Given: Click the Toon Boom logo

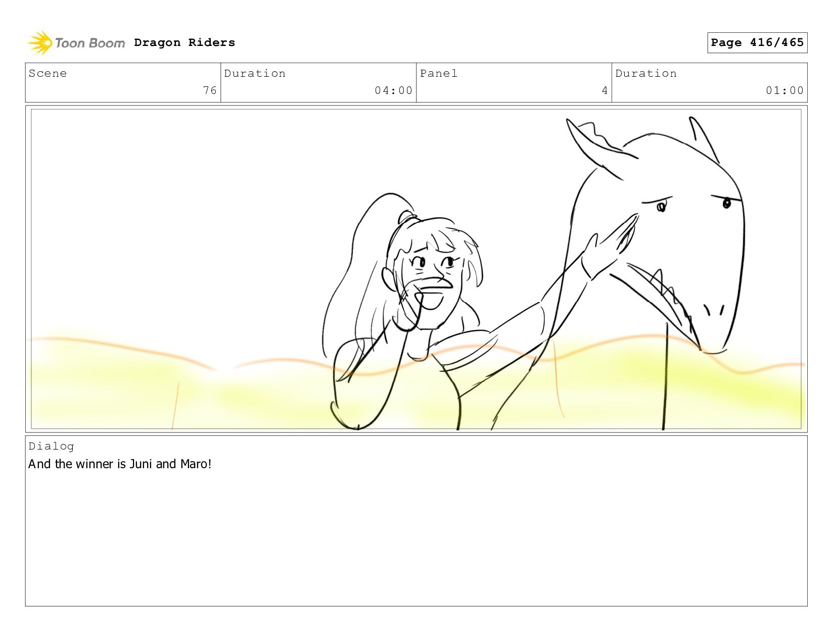Looking at the screenshot, I should 76,43.
